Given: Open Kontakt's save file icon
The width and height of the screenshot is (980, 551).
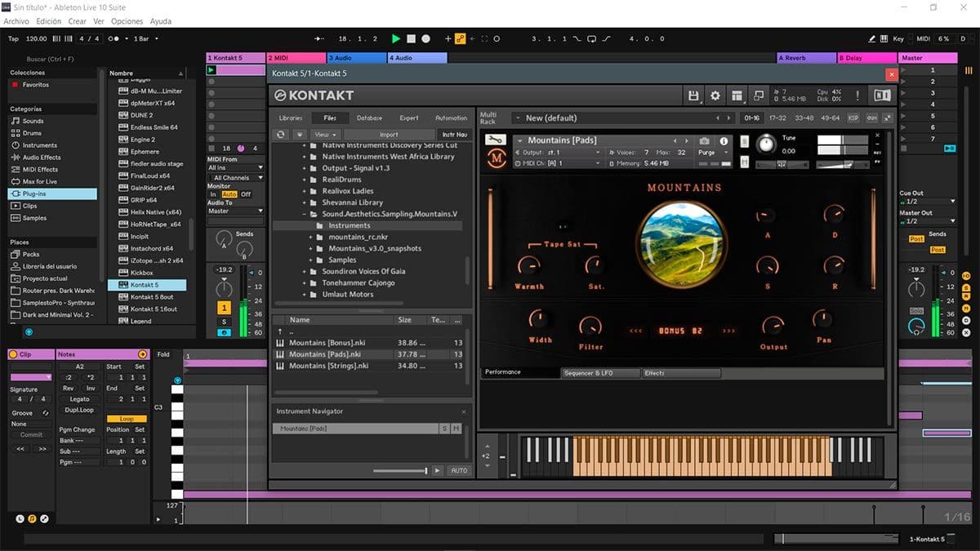Looking at the screenshot, I should click(x=693, y=96).
